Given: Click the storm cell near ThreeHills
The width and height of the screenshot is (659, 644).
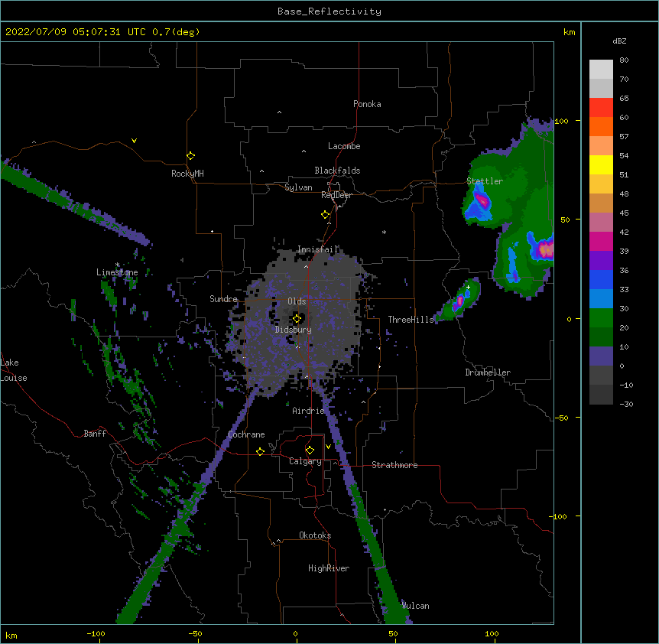Looking at the screenshot, I should [459, 300].
